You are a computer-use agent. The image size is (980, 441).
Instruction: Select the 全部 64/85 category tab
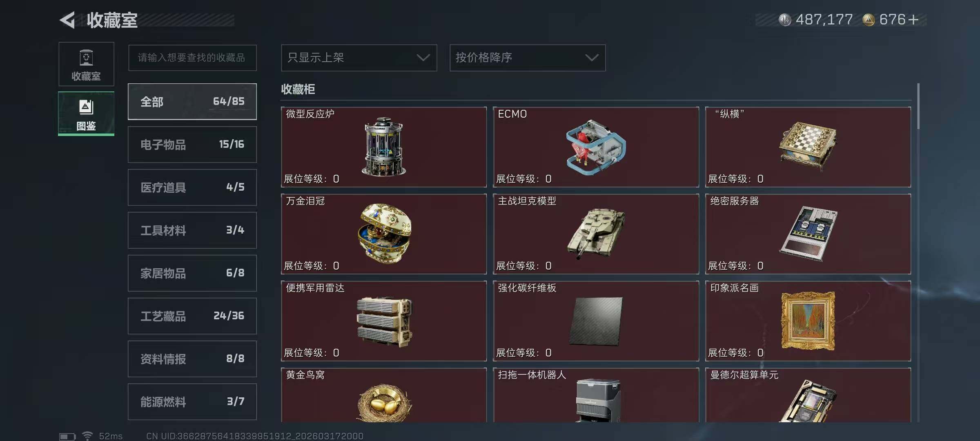[x=192, y=102]
